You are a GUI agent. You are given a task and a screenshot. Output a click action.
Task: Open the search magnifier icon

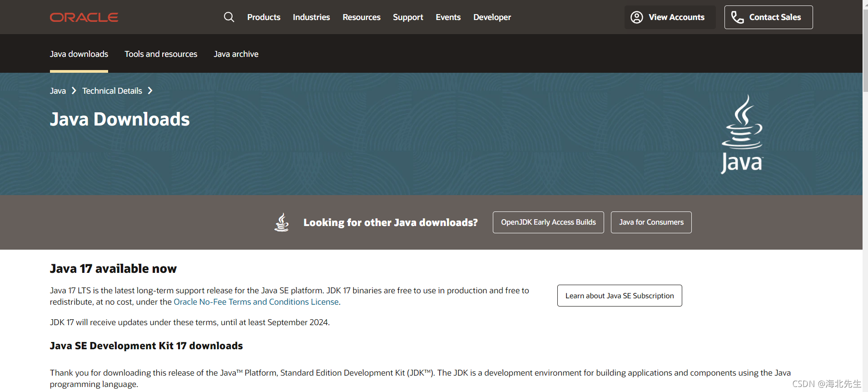229,17
